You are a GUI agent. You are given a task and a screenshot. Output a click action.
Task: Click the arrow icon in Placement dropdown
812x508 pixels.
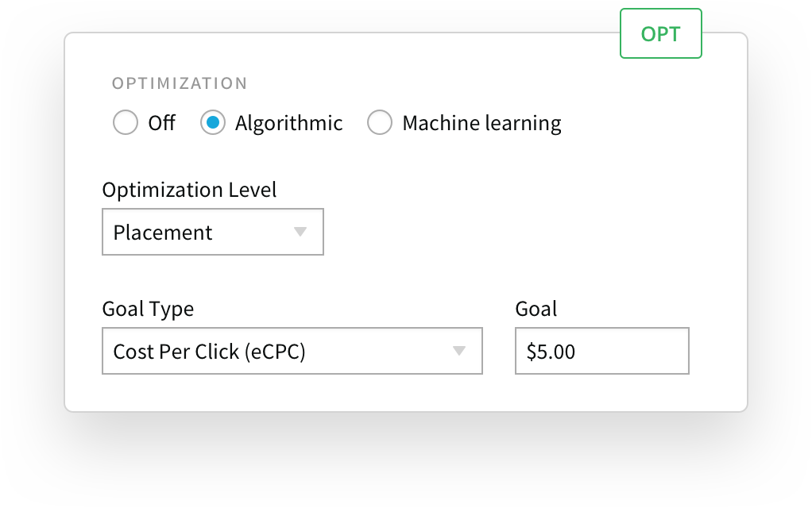pos(300,232)
